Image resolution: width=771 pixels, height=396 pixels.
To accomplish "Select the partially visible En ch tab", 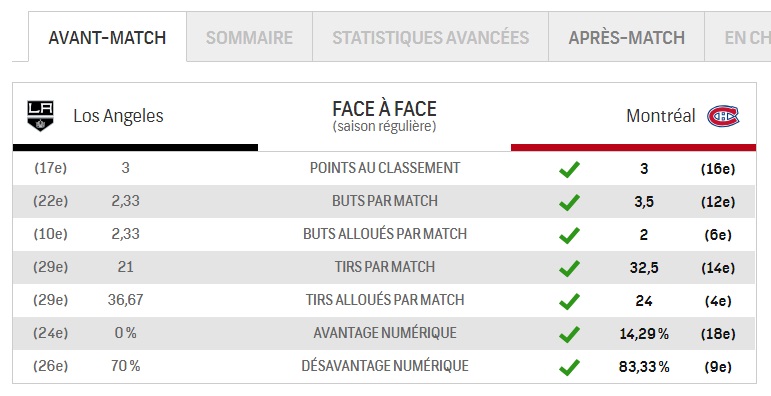I will point(738,37).
